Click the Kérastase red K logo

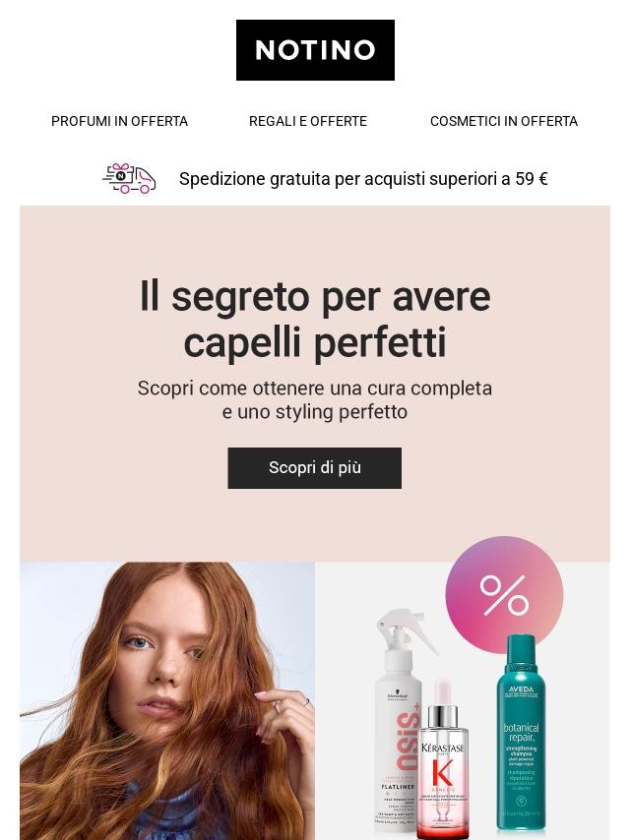pyautogui.click(x=443, y=773)
